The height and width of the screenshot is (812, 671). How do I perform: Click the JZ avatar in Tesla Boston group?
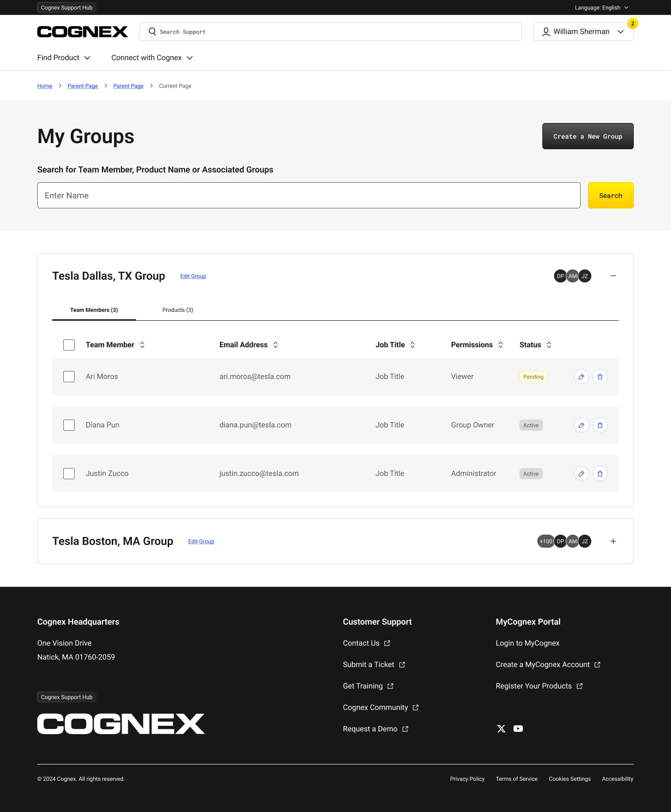pyautogui.click(x=585, y=541)
